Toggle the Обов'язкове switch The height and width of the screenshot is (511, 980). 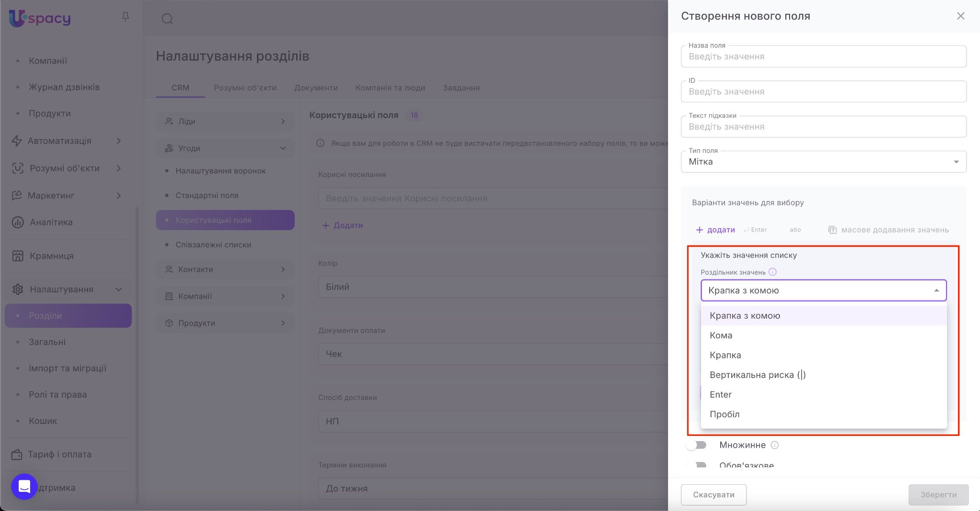696,465
